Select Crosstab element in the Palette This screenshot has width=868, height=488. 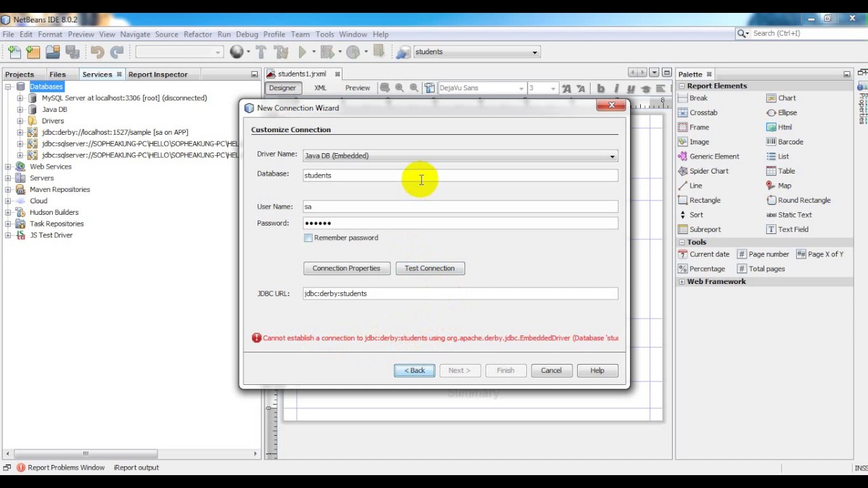[x=698, y=113]
